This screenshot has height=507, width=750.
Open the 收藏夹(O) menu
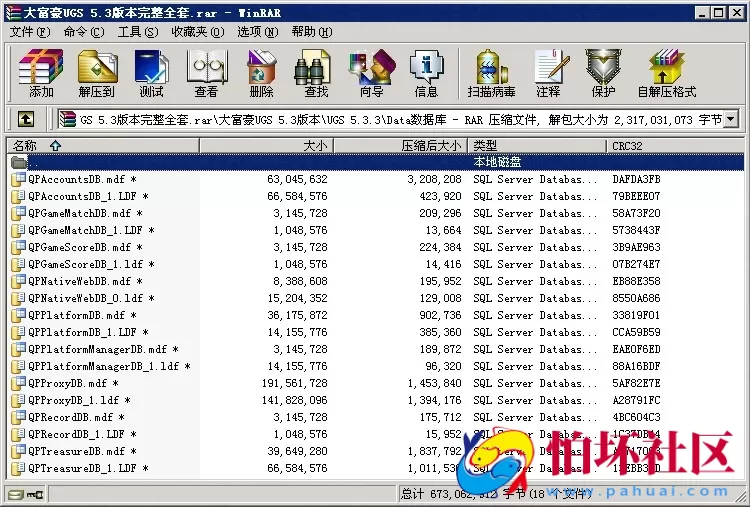198,32
